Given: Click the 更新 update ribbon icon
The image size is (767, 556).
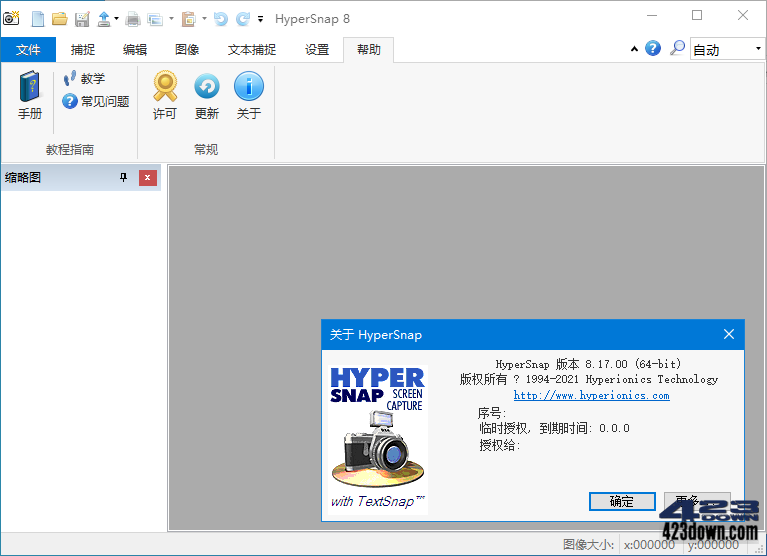Looking at the screenshot, I should click(x=207, y=95).
